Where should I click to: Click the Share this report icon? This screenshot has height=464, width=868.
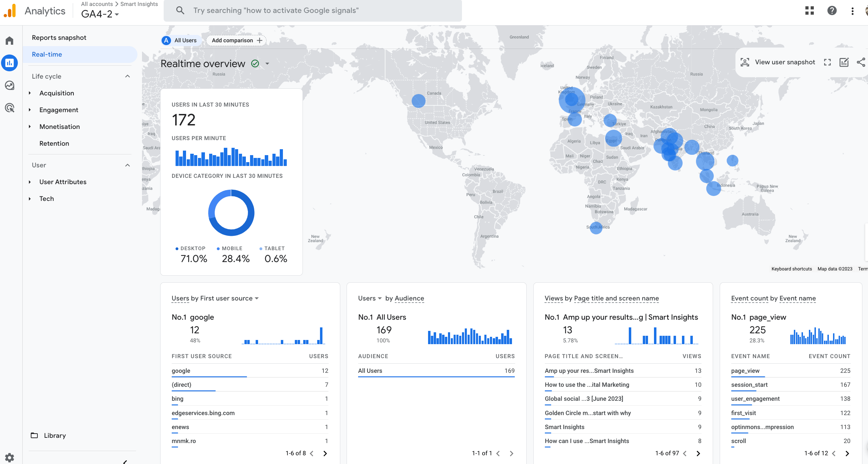(861, 62)
